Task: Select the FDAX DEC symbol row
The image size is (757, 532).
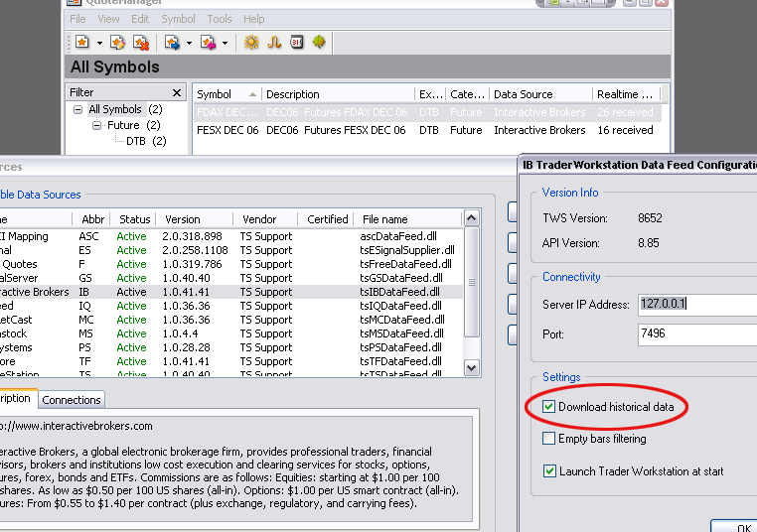Action: click(428, 112)
